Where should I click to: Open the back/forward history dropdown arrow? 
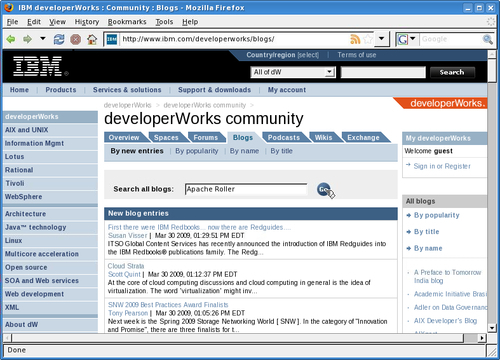tap(43, 39)
